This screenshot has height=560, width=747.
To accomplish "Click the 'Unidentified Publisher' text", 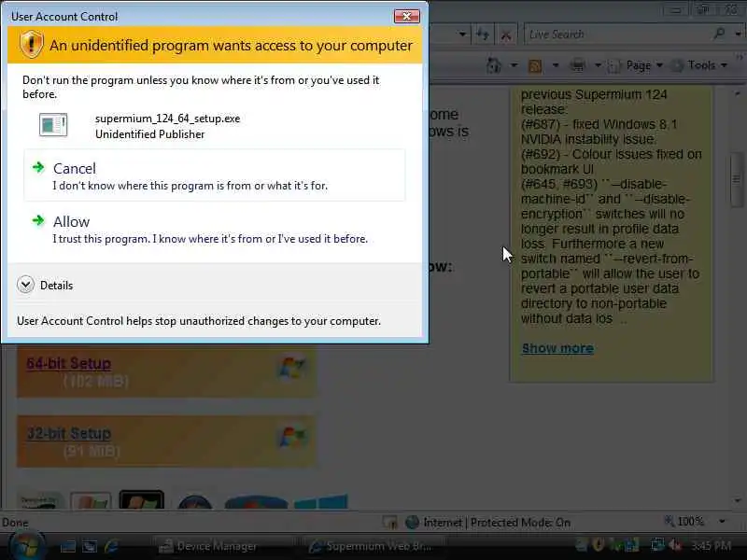I will click(x=149, y=134).
